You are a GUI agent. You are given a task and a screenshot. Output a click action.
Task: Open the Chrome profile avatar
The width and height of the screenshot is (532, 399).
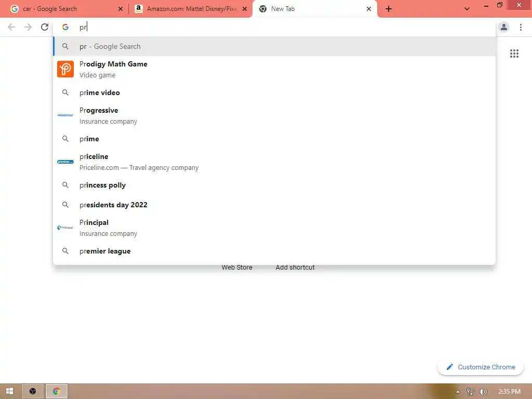[504, 27]
